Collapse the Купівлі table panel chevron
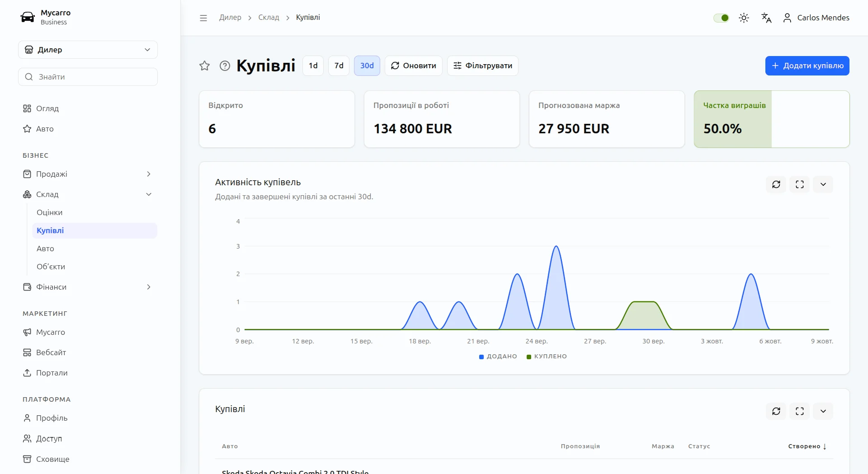 [823, 411]
